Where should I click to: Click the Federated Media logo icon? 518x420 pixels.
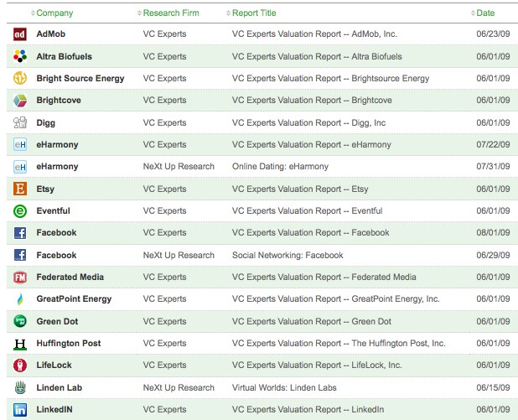(x=20, y=277)
